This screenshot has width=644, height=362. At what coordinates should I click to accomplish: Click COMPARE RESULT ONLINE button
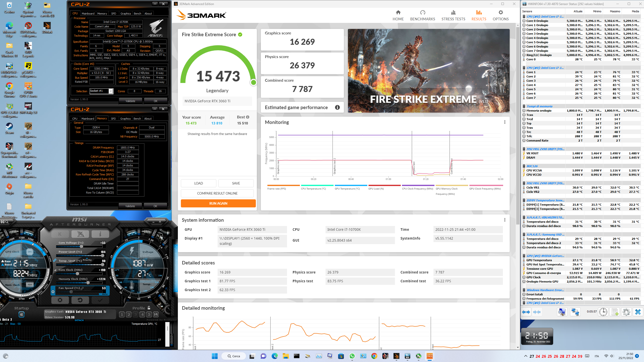(217, 193)
